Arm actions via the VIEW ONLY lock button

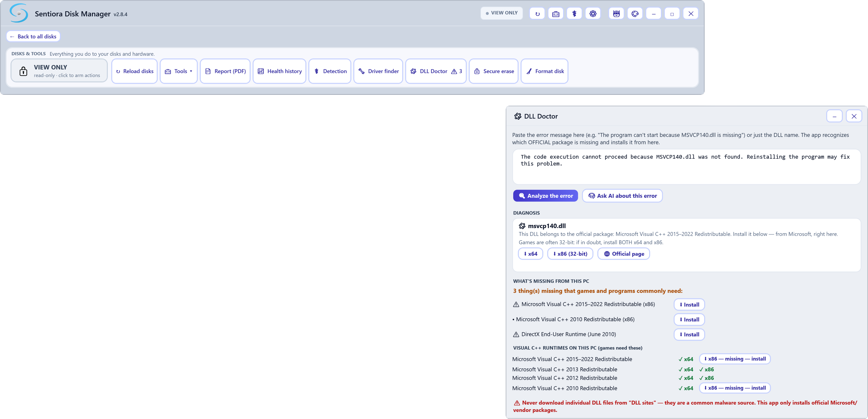click(59, 71)
